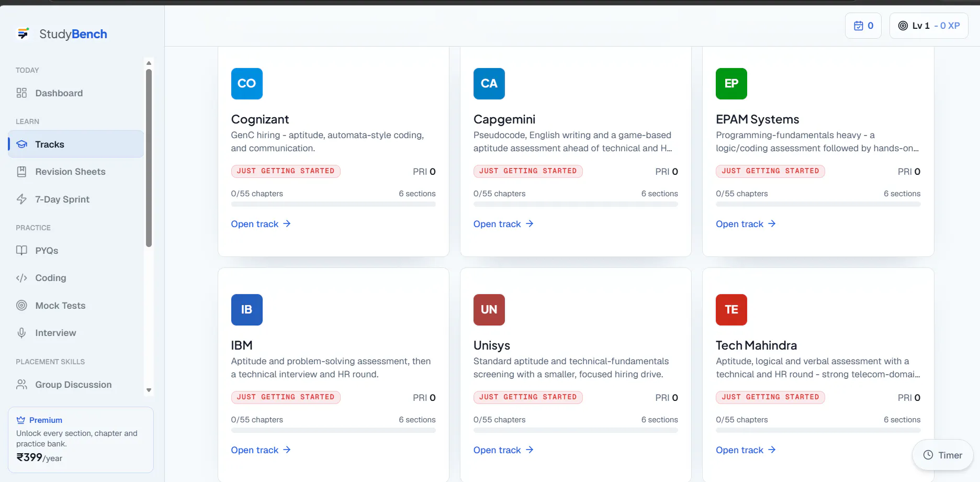Click the arrow beside Unisys Open track

(530, 450)
